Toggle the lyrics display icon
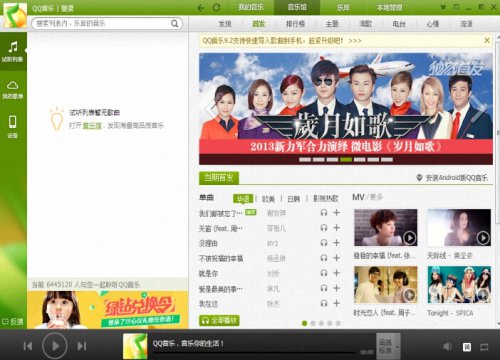 tap(467, 347)
